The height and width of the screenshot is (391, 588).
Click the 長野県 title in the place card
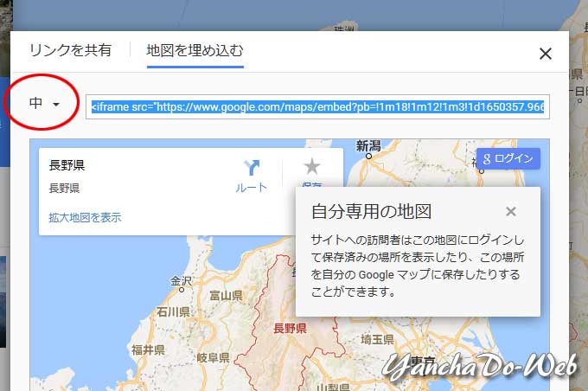tap(67, 165)
